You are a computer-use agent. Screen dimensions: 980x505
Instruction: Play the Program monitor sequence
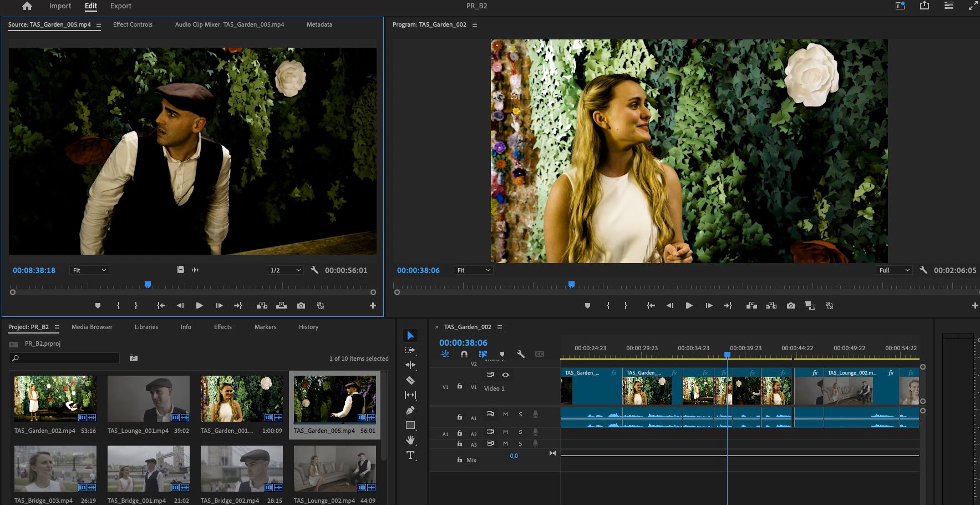click(x=689, y=306)
